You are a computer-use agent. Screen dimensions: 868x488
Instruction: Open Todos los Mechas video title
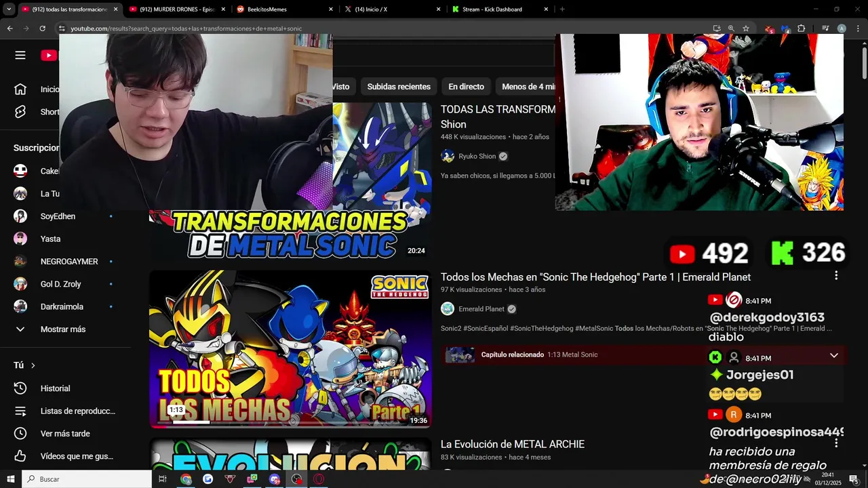tap(595, 277)
